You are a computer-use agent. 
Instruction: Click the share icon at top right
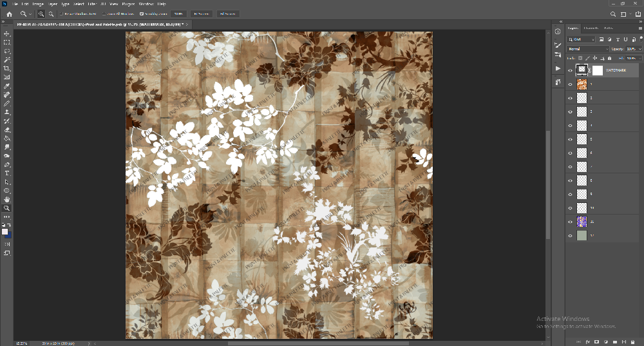pyautogui.click(x=638, y=14)
